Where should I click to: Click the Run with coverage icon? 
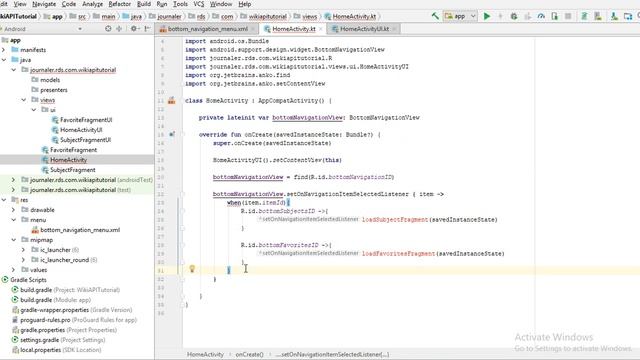click(528, 16)
